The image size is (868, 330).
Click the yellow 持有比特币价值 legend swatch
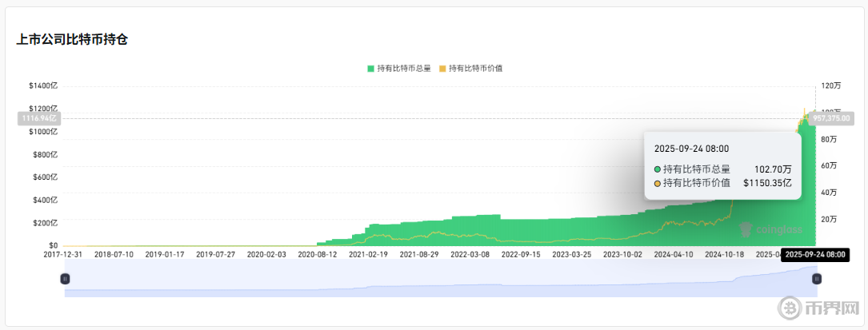[x=442, y=69]
